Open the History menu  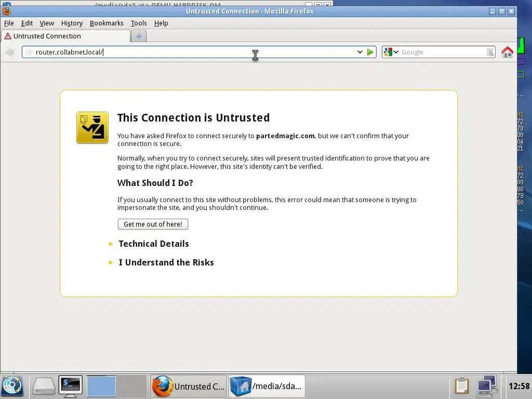(x=72, y=23)
